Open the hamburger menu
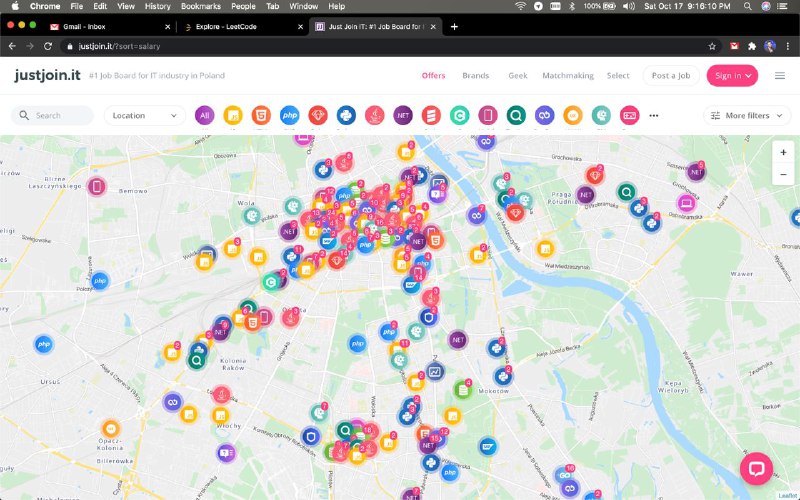800x500 pixels. pos(780,76)
